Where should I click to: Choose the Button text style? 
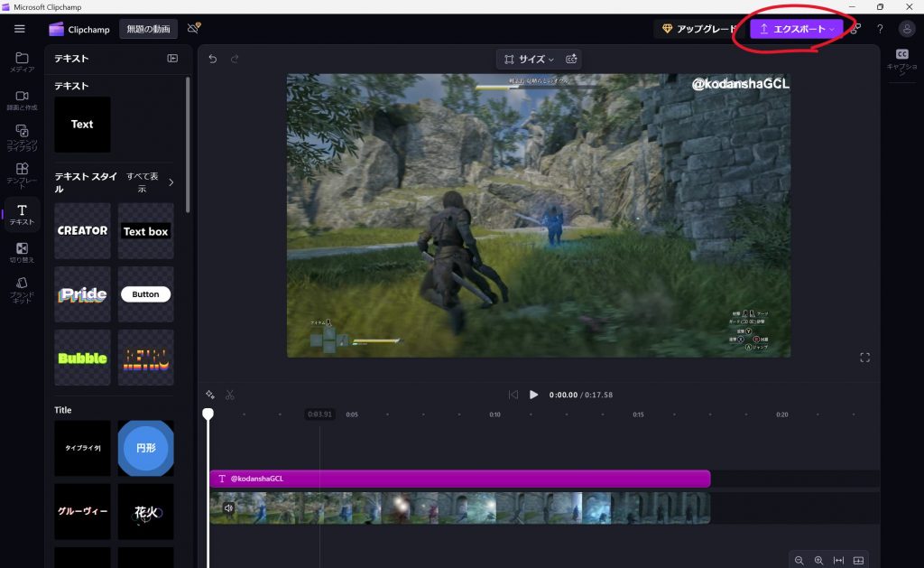[145, 293]
